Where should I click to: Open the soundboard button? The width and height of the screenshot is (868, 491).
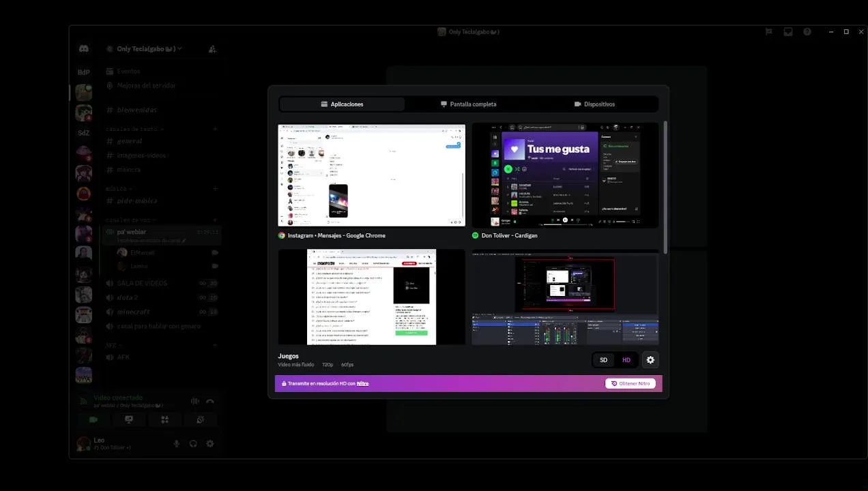[x=201, y=419]
